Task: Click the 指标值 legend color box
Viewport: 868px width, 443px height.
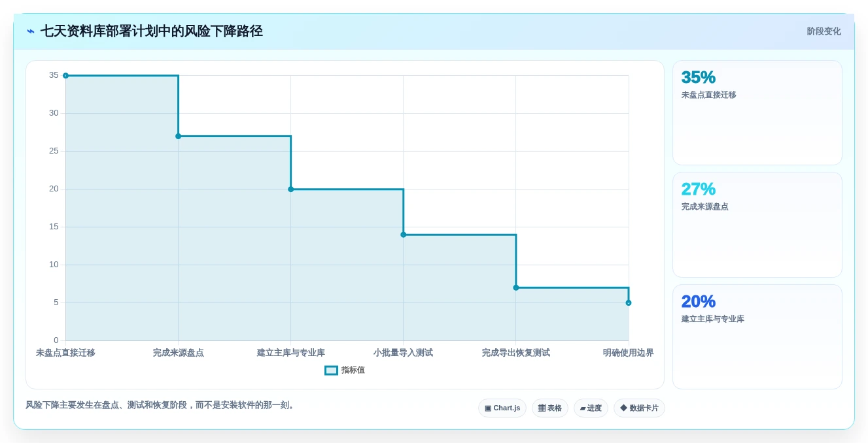Action: point(331,370)
